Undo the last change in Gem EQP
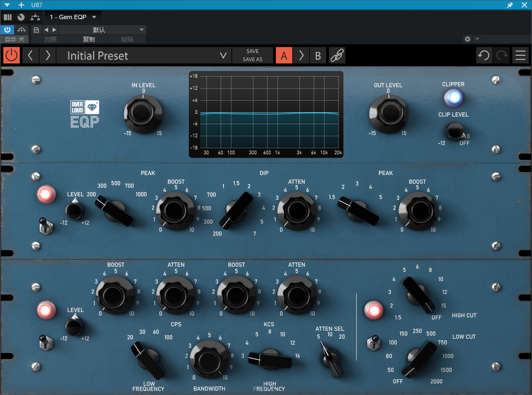The image size is (532, 395). pos(484,55)
